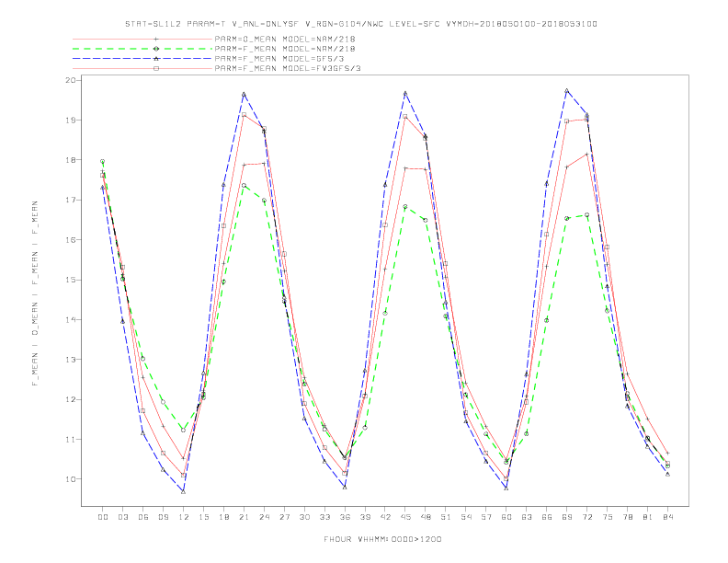Click x-axis tick label '45'

(x=405, y=517)
